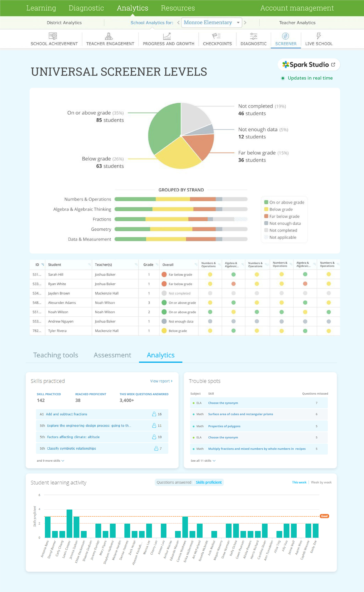Click On or above grade legend swatch
Screen dimensions: 364x592
266,202
